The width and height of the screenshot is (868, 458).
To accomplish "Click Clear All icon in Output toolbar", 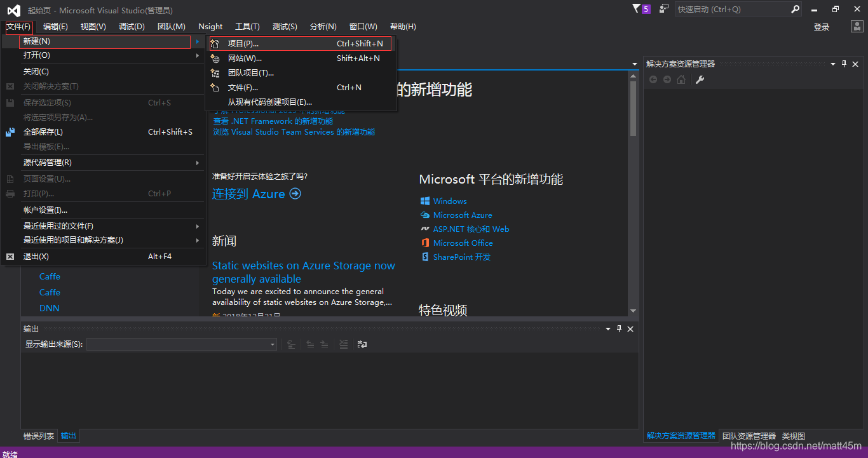I will (x=344, y=344).
